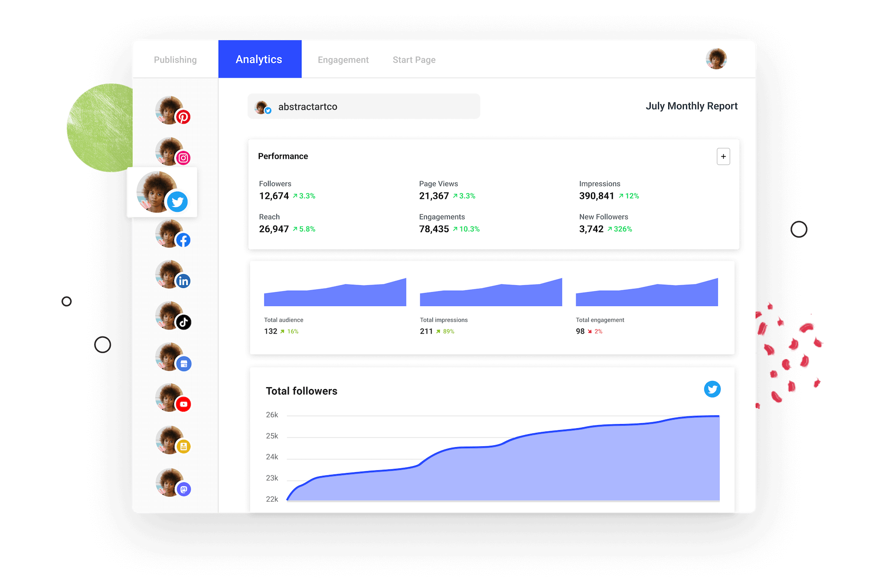Expand the Performance card with the plus button
Viewport: 886px width, 588px height.
click(723, 156)
